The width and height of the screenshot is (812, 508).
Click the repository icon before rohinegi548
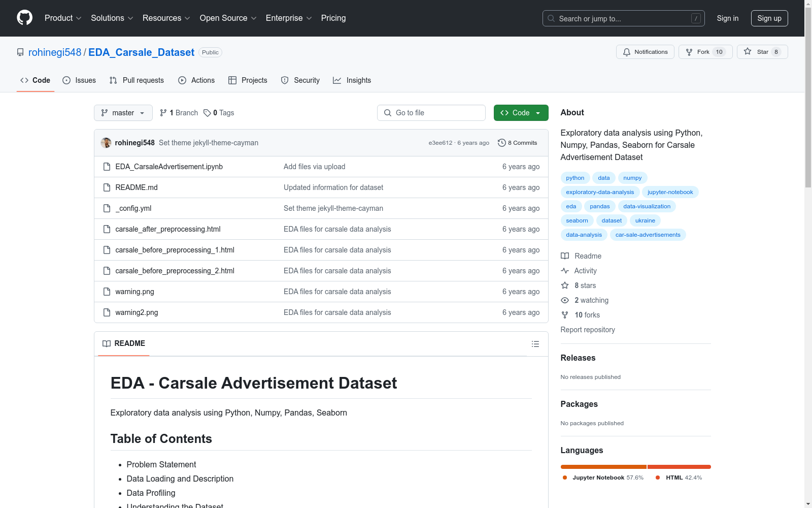point(20,52)
